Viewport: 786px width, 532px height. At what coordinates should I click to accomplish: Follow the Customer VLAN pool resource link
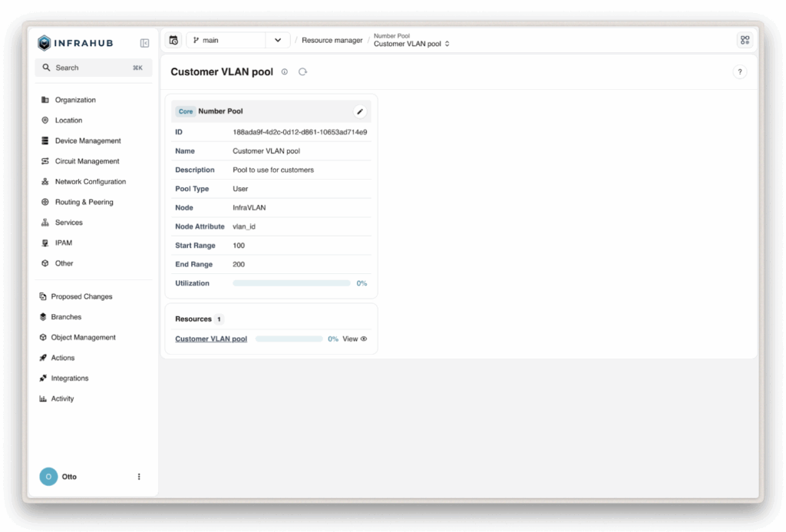pos(210,338)
